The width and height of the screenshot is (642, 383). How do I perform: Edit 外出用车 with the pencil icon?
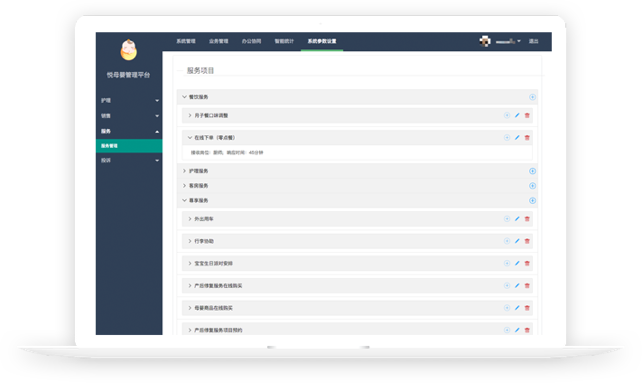[517, 219]
